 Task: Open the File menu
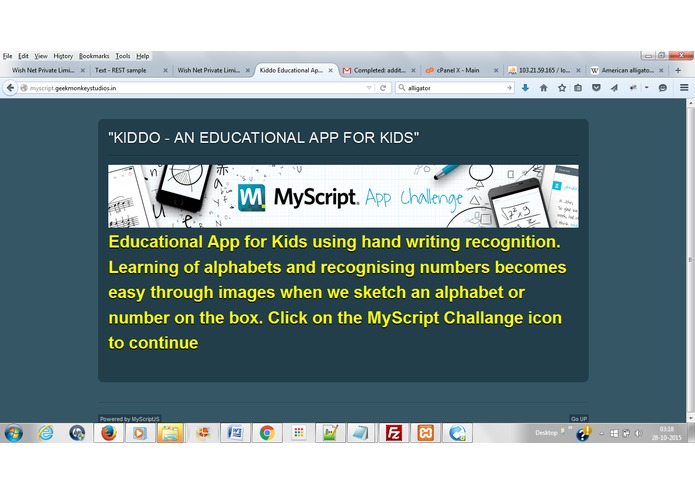8,56
